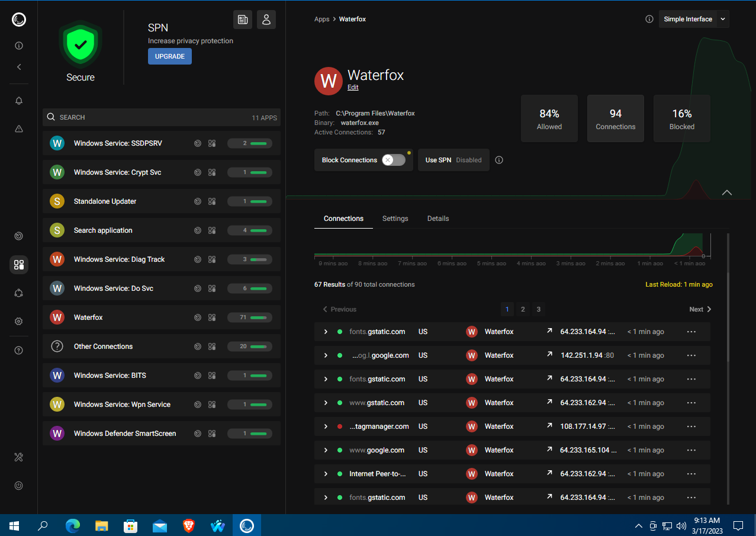Viewport: 756px width, 536px height.
Task: Collapse the sidebar with the back chevron
Action: [18, 67]
